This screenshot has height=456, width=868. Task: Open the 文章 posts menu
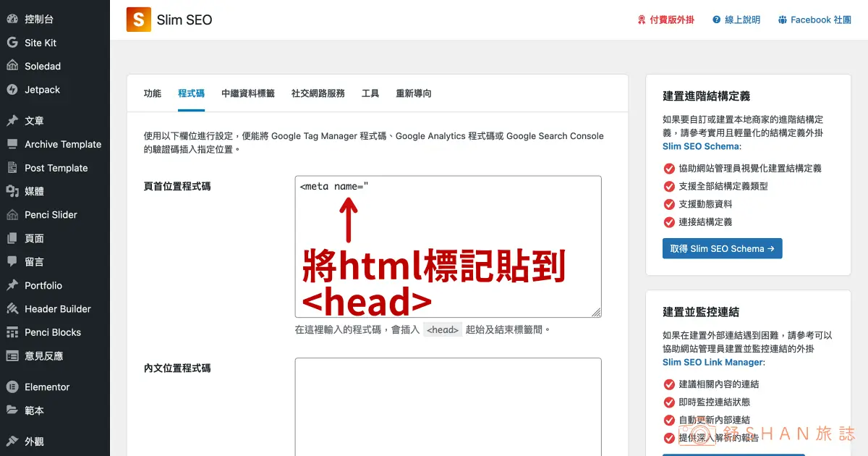point(55,121)
